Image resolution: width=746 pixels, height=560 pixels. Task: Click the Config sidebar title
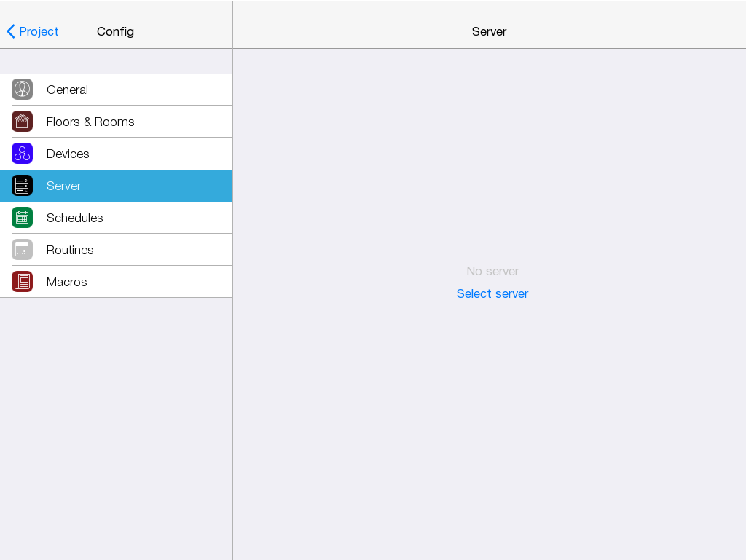115,31
